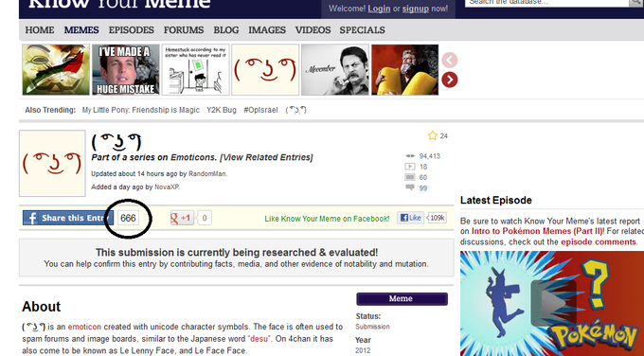Open trending Y2K Bug link

222,110
